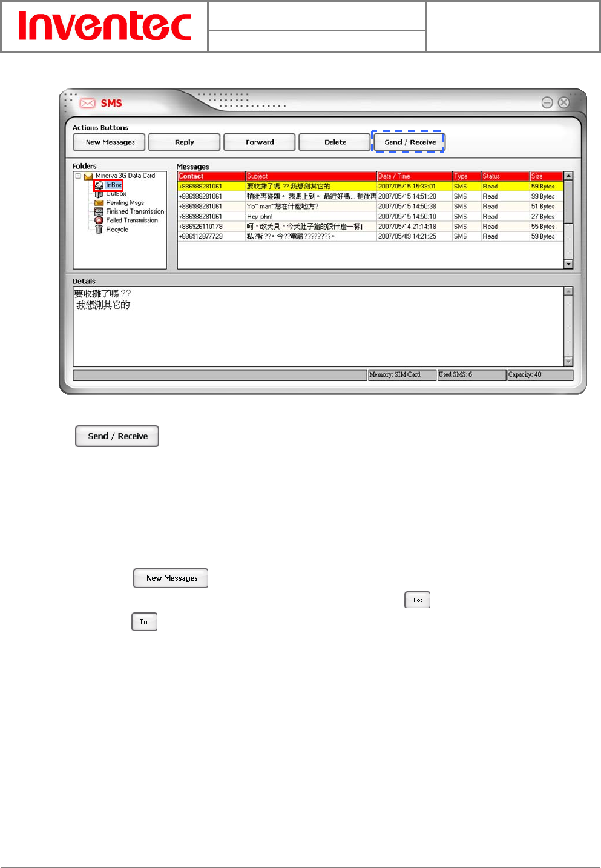Click the SMS envelope title icon
Screen dimensions: 601x868
(88, 103)
